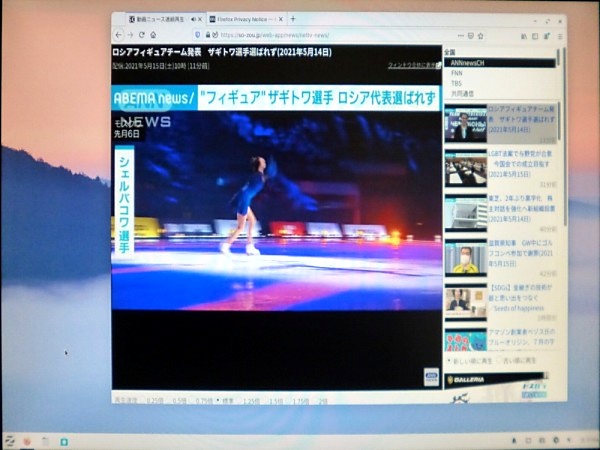Click the channel list scrollbar

point(558,57)
